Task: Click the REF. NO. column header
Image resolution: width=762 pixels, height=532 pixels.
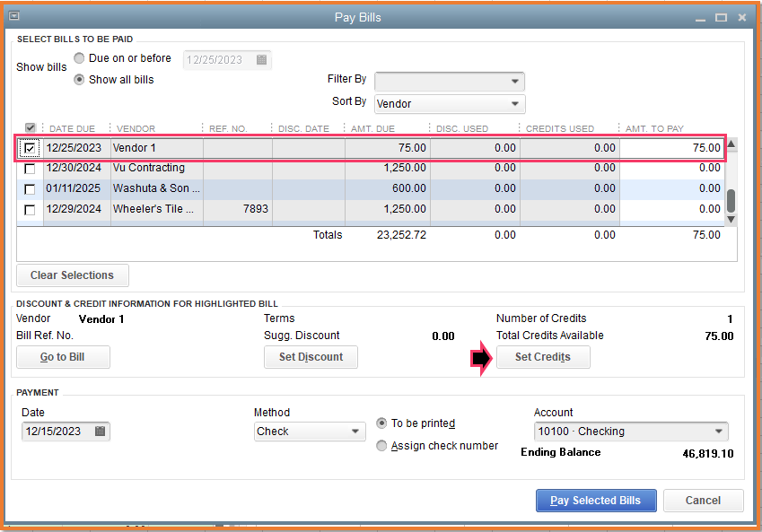Action: [x=228, y=129]
